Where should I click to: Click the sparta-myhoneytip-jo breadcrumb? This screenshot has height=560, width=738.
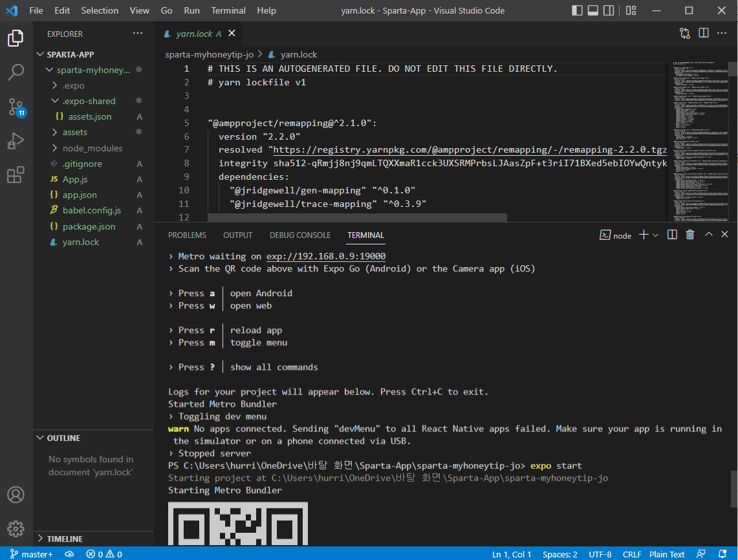[x=209, y=54]
